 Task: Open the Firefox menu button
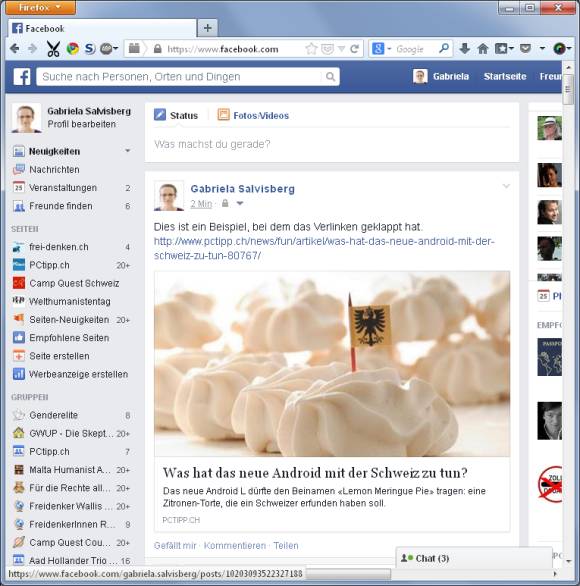[40, 7]
